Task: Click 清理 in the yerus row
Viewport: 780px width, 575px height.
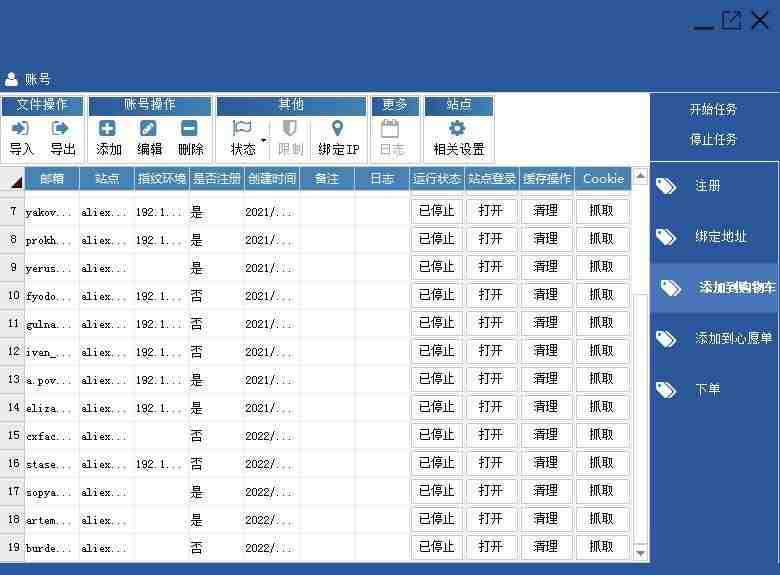Action: [546, 267]
